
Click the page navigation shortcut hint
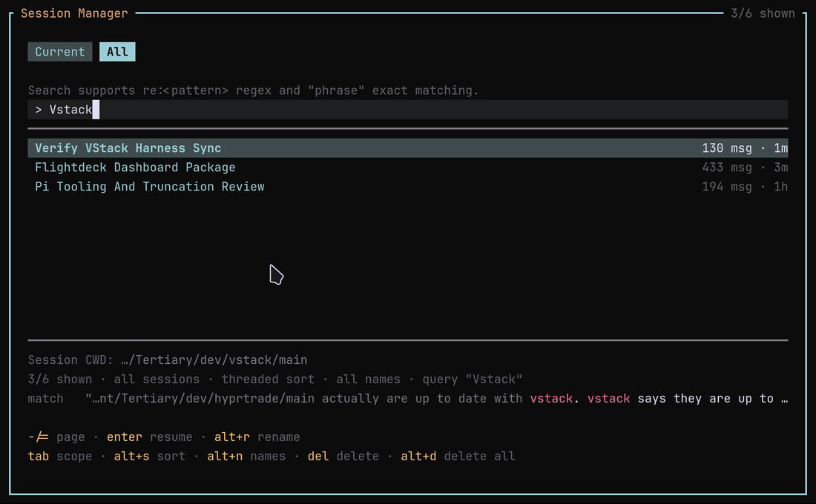[56, 437]
